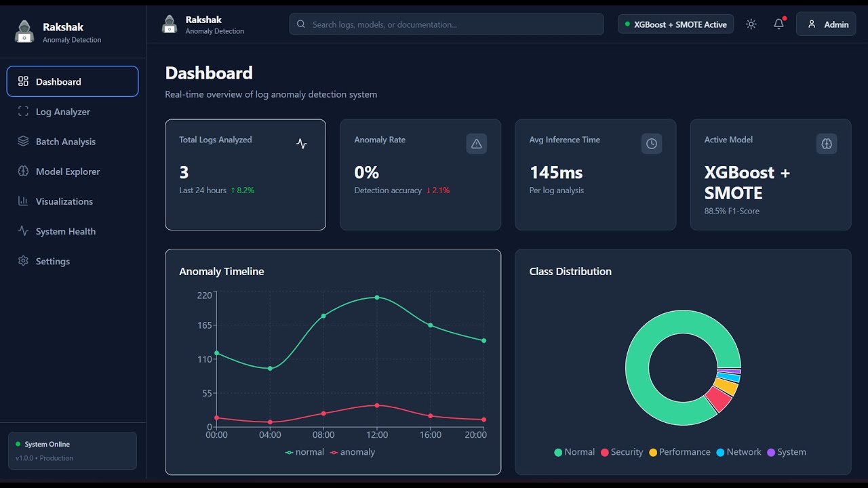Toggle the normal series in the timeline legend
The height and width of the screenshot is (488, 868).
pos(304,452)
